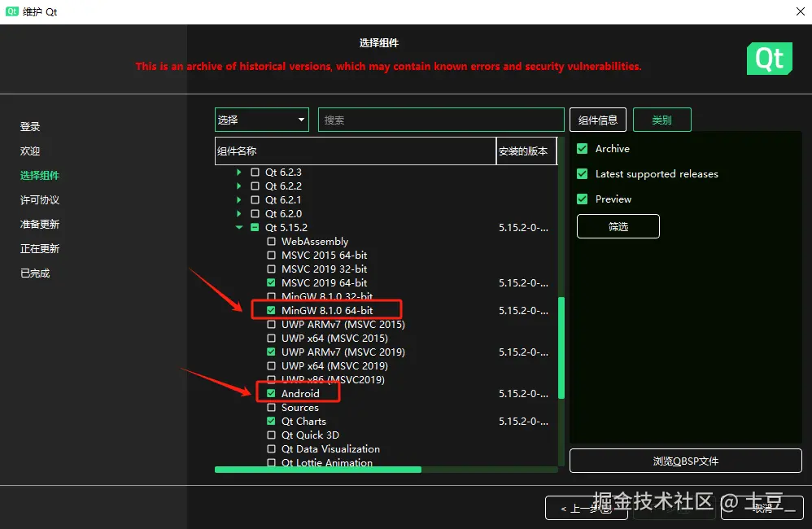Disable Latest supported releases checkbox
Image resolution: width=812 pixels, height=529 pixels.
[582, 173]
